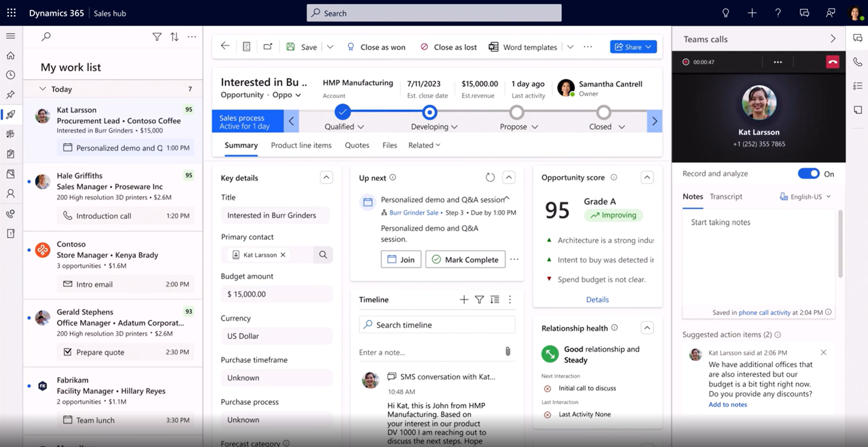Open the Opportunity score Details link
This screenshot has height=447, width=868.
point(598,299)
